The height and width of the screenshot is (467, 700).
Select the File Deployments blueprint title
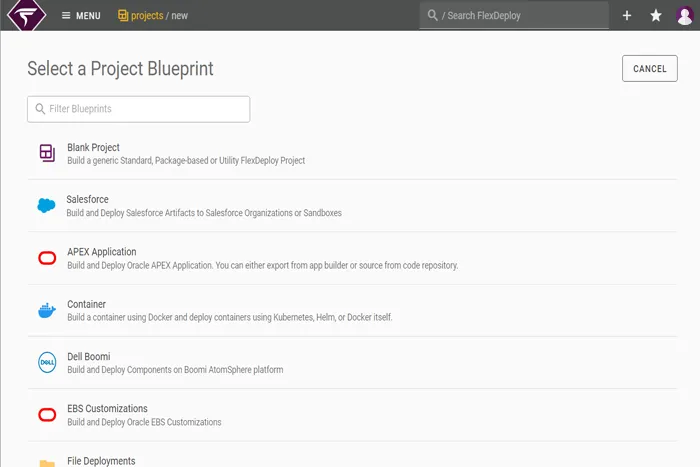pos(101,461)
